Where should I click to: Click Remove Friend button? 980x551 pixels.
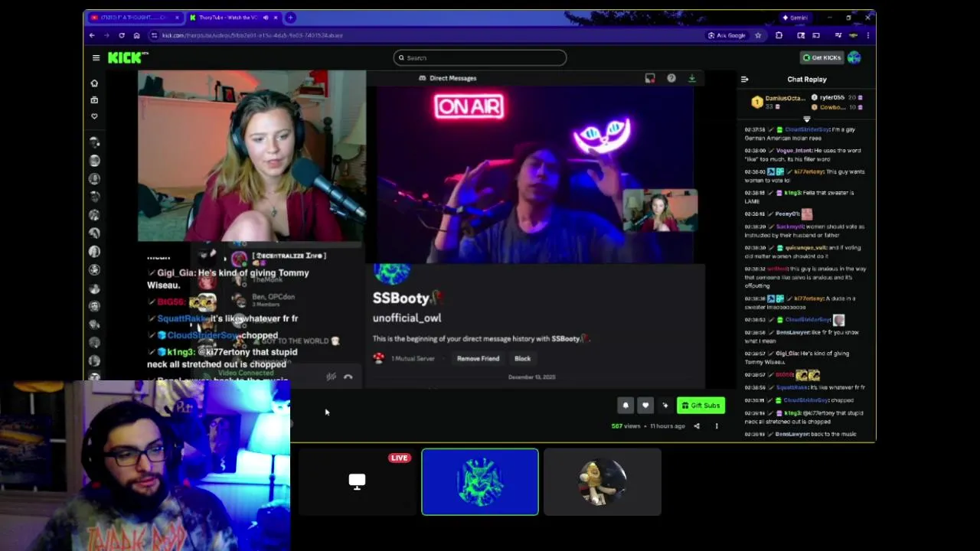pos(478,358)
